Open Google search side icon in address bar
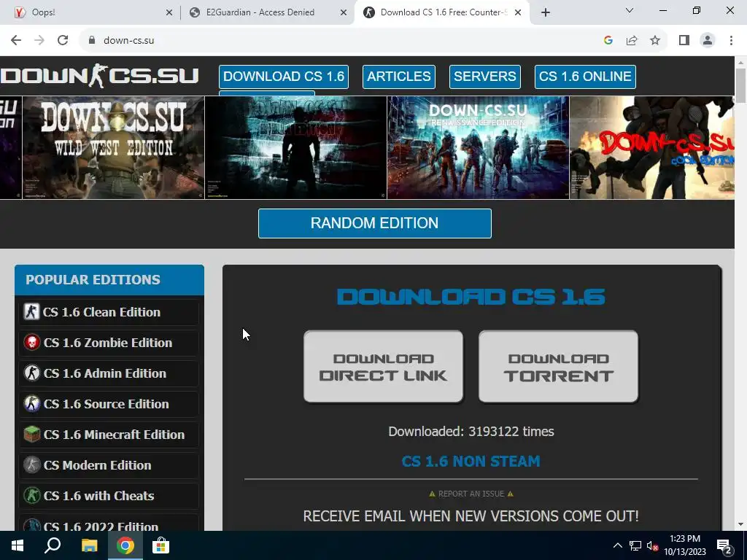 pyautogui.click(x=608, y=41)
